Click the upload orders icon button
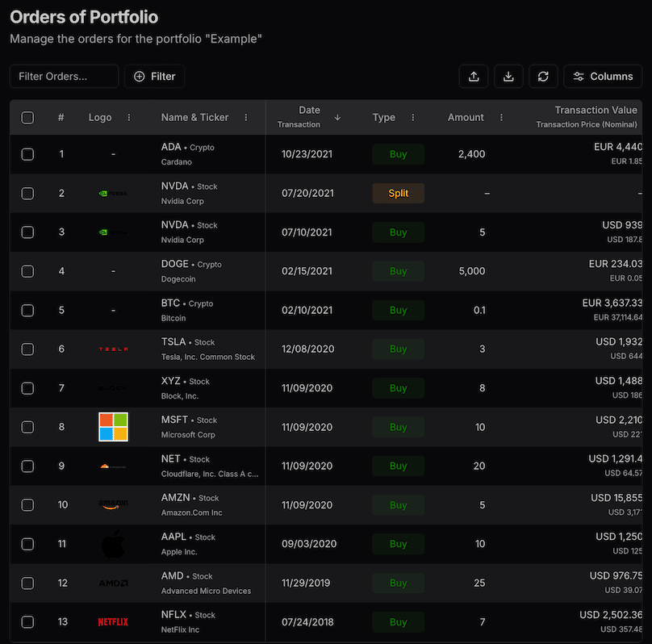 click(x=474, y=77)
